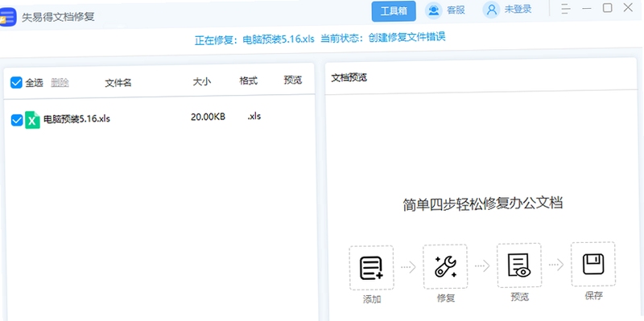Image resolution: width=644 pixels, height=321 pixels.
Task: Click the 预览 column header
Action: pos(293,80)
